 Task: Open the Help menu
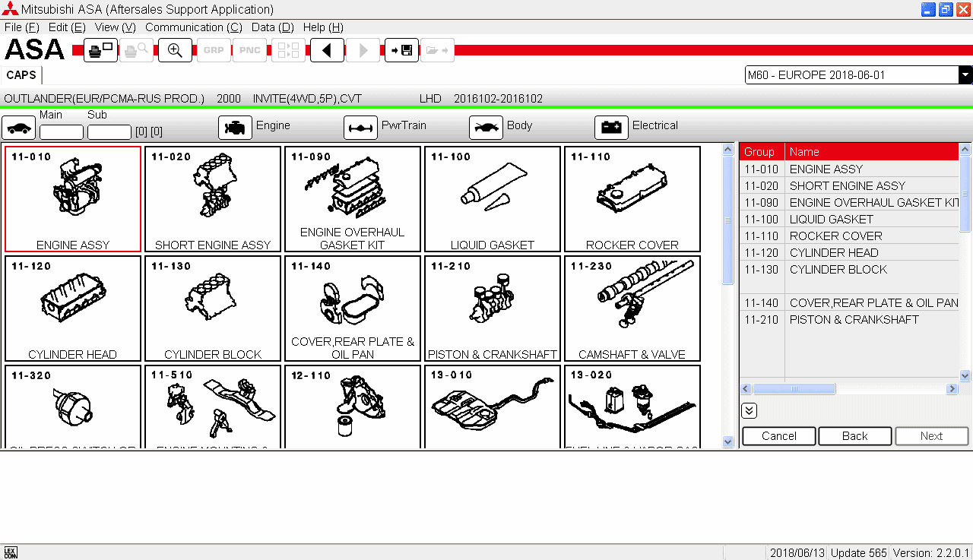[x=323, y=27]
